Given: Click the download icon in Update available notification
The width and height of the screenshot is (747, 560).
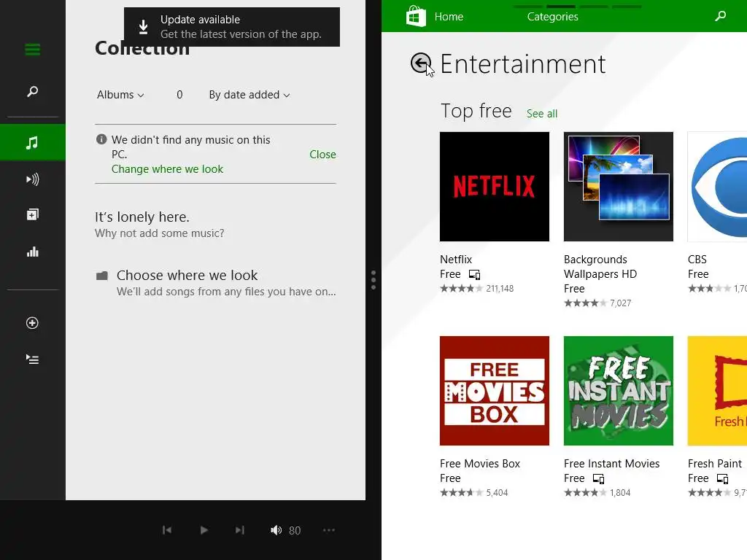Looking at the screenshot, I should (x=143, y=27).
